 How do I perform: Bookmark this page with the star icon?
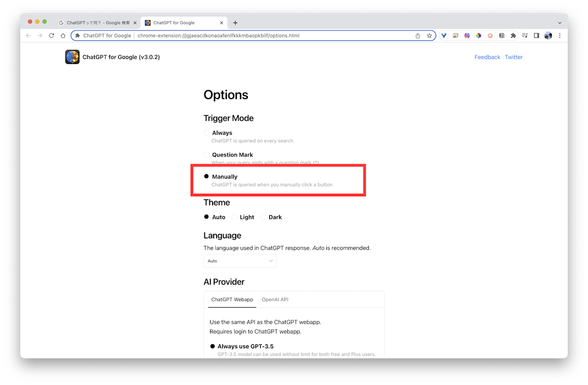click(x=429, y=36)
